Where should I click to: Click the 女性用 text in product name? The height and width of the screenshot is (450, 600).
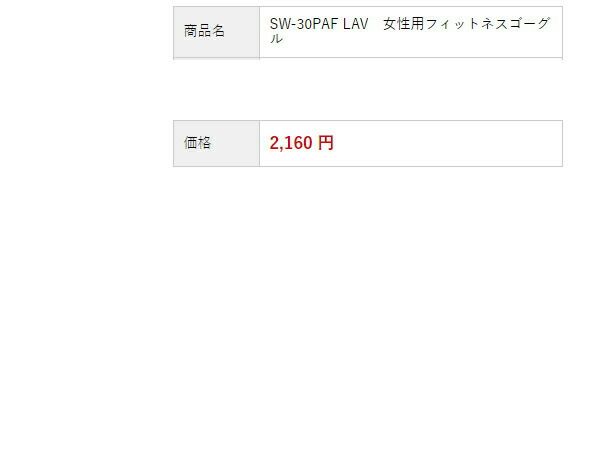pos(403,24)
